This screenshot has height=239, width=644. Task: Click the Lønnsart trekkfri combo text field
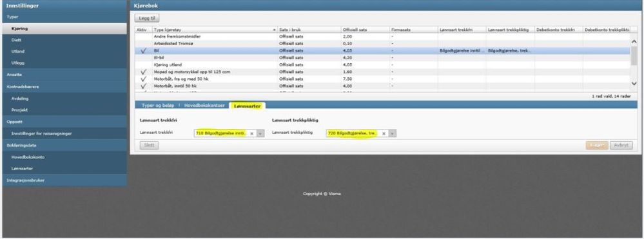coord(221,133)
